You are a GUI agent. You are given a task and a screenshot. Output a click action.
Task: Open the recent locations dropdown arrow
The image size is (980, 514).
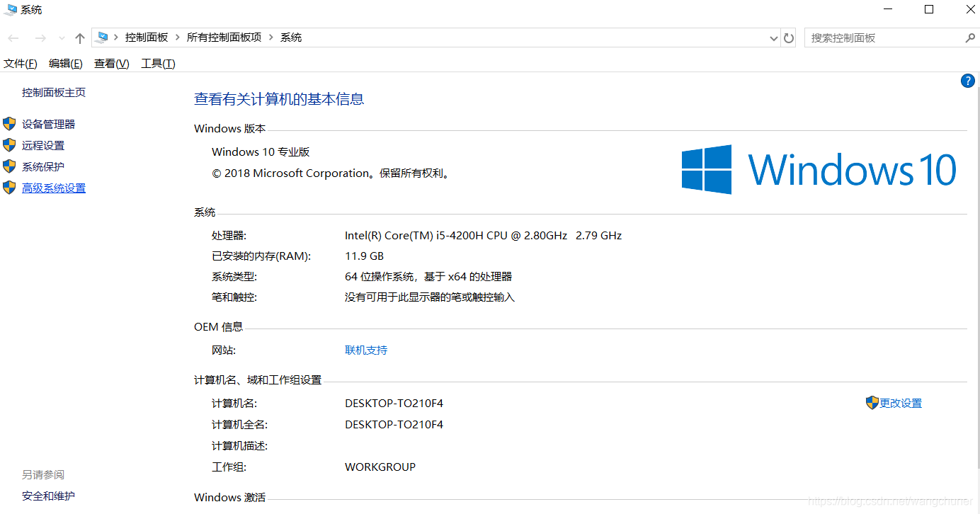click(x=62, y=38)
